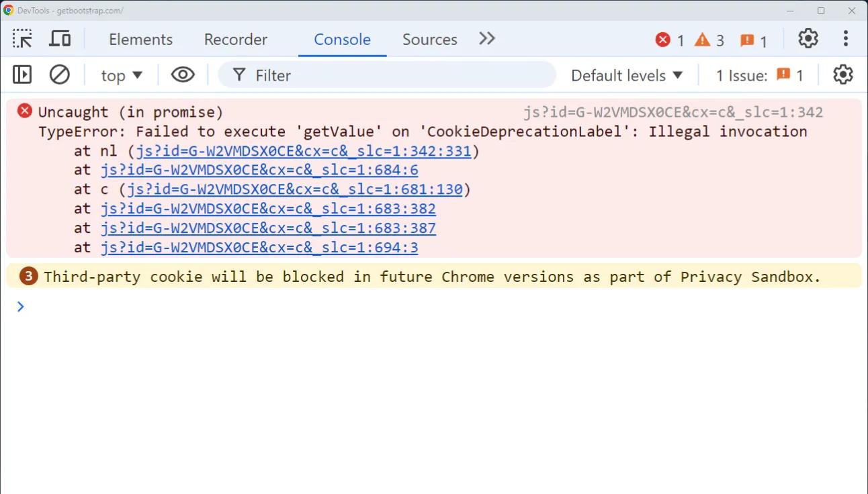Toggle the device toolbar icon
868x494 pixels.
pos(60,39)
